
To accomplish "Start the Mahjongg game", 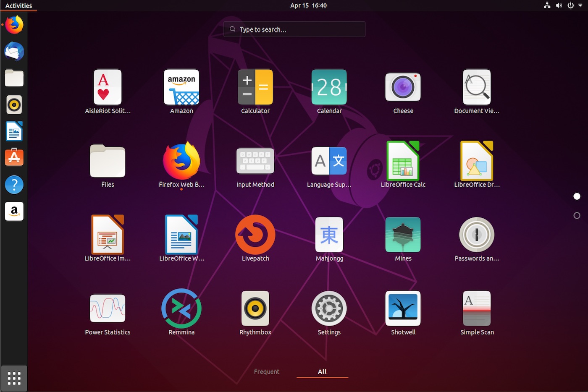I will point(329,235).
